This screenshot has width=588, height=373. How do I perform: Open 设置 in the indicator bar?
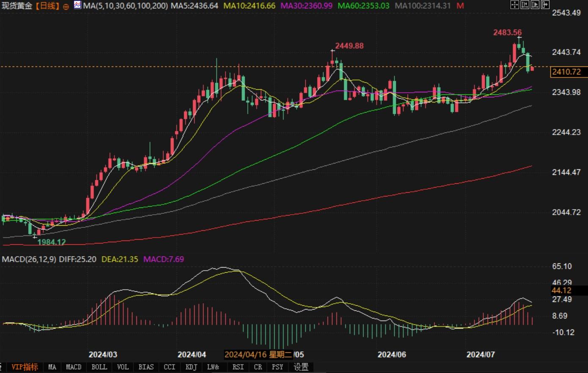[301, 367]
